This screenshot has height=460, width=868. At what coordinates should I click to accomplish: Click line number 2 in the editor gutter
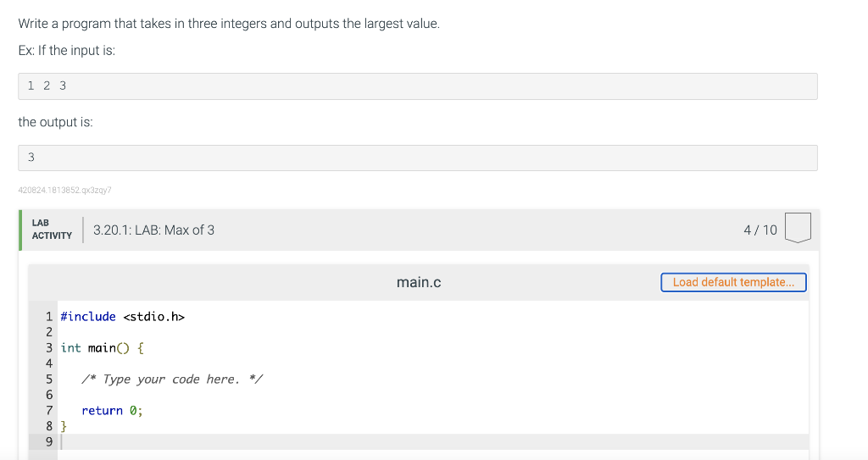pos(49,332)
